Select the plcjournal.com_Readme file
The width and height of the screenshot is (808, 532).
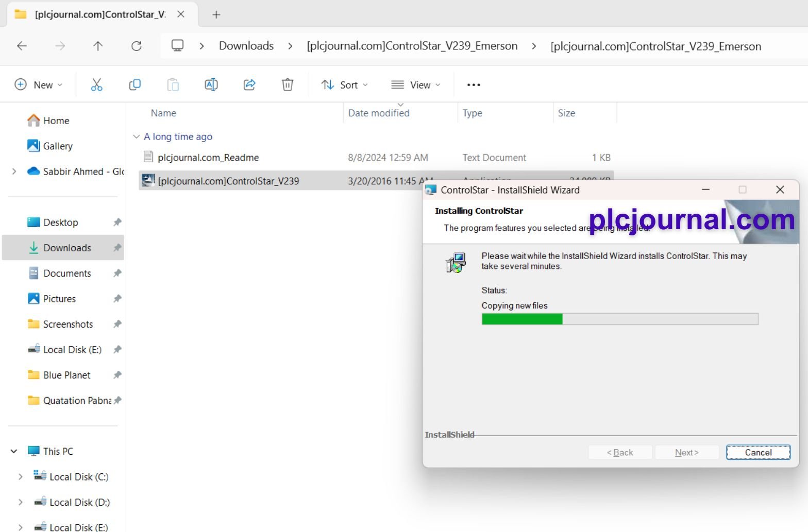coord(208,158)
